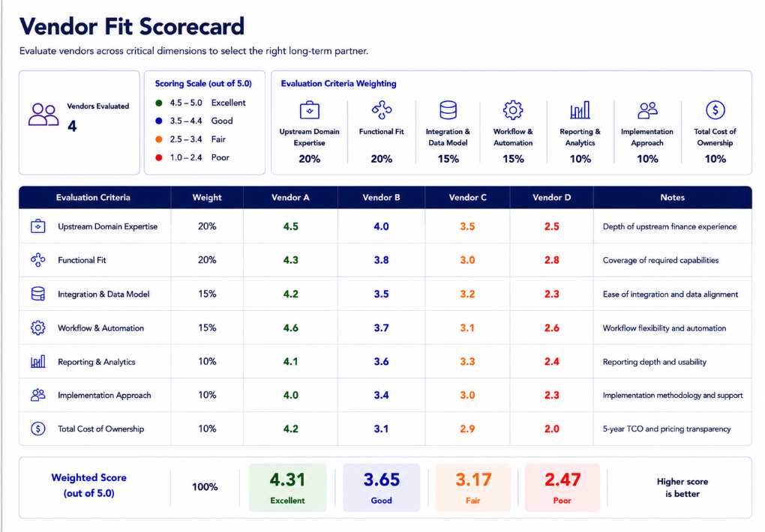Click the Workflow & Automation gear icon in weighting panel
Screen dimensions: 765x532
(513, 110)
